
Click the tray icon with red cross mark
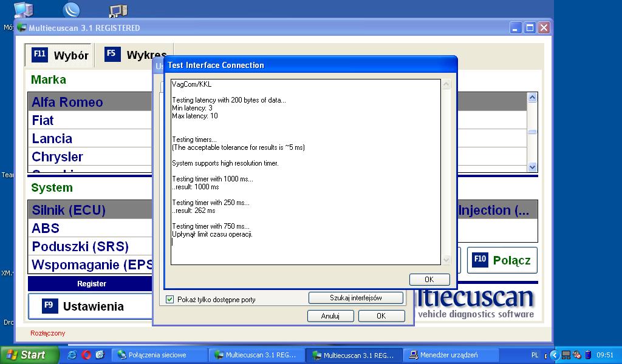coord(577,356)
